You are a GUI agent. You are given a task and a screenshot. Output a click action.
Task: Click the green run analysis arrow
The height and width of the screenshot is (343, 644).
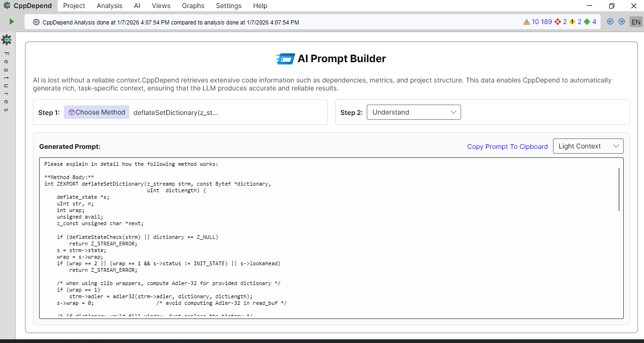(11, 21)
